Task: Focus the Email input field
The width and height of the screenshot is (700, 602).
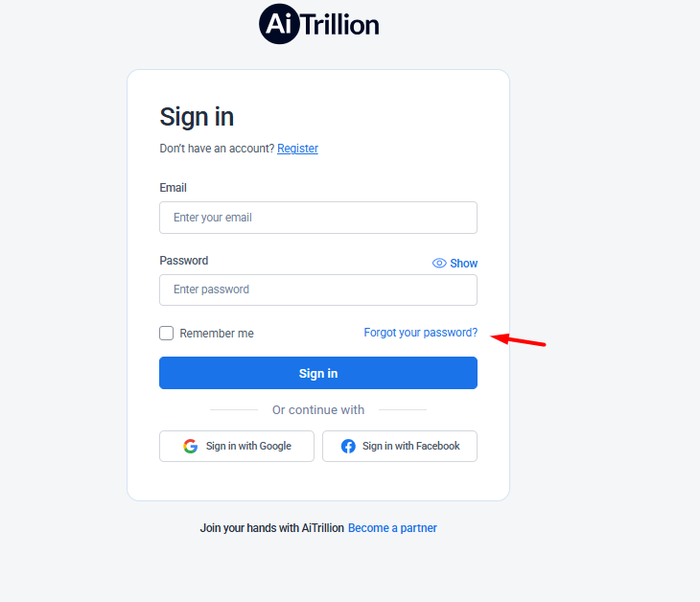Action: (x=318, y=218)
